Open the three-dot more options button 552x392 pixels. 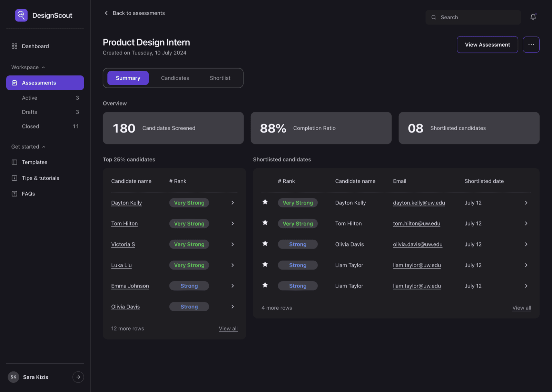(531, 44)
